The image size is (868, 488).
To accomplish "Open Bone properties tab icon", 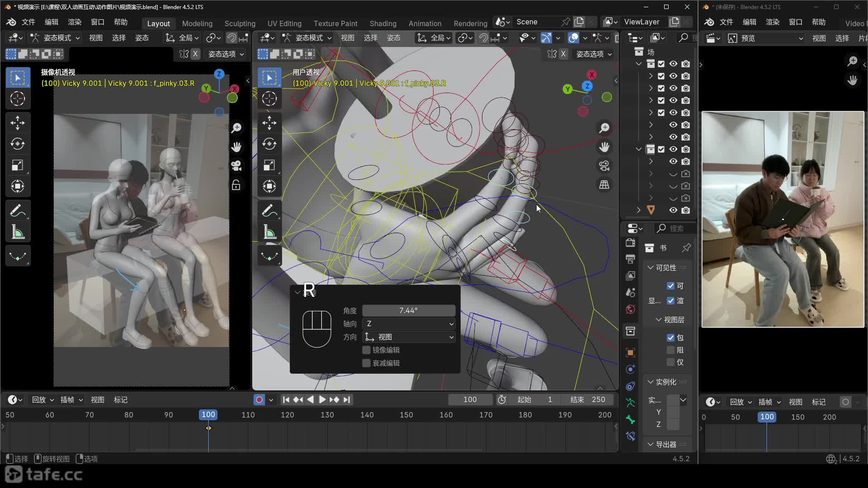I will tap(630, 420).
